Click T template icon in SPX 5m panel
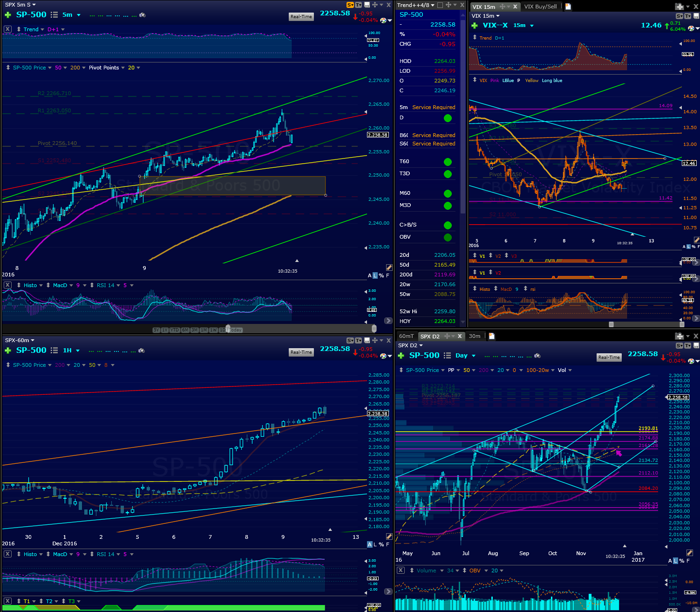This screenshot has width=700, height=612. pos(358,5)
